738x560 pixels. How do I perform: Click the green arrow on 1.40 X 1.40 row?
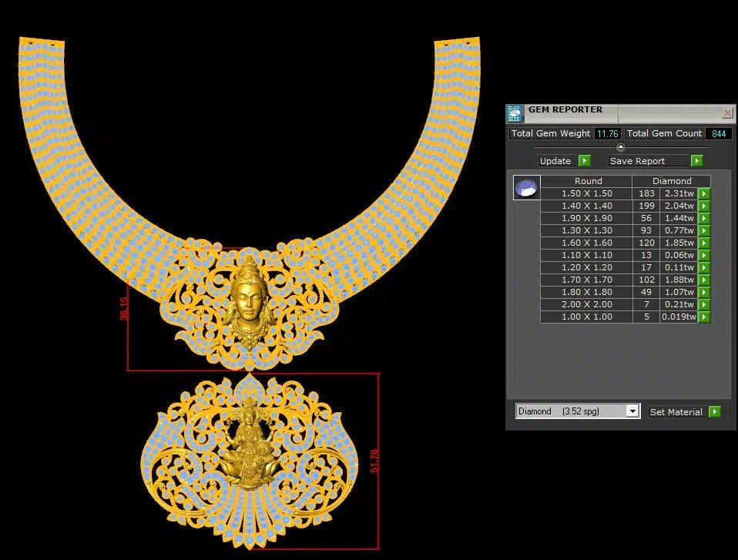pos(703,206)
